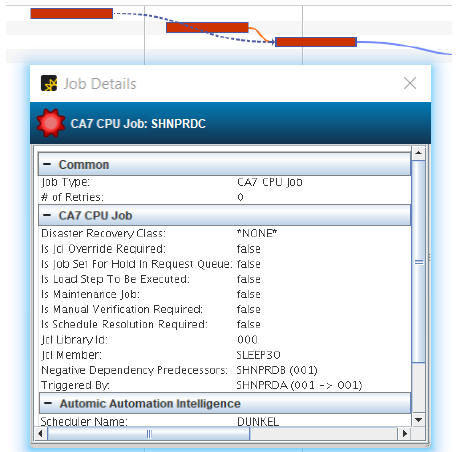Click the 'Is Load Step To Be Executed:' label
The width and height of the screenshot is (458, 452).
(x=115, y=279)
